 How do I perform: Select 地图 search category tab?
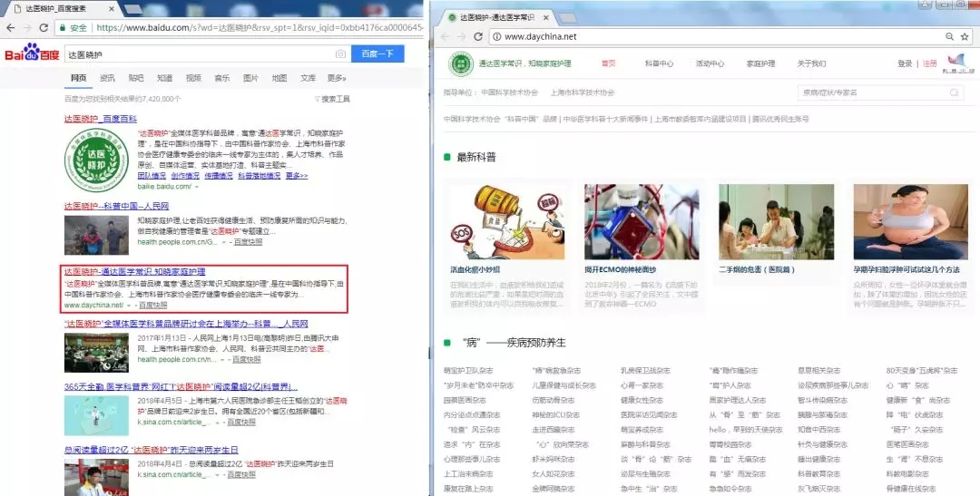[279, 78]
